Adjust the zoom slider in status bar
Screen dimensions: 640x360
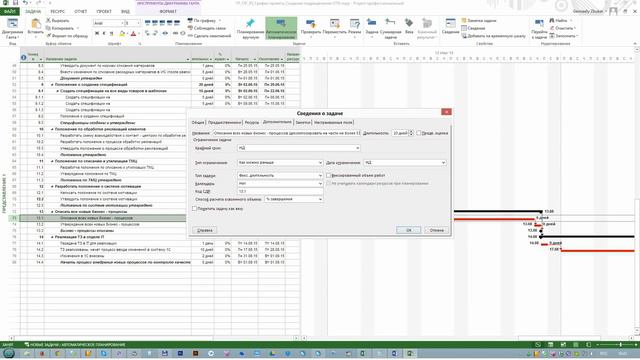click(620, 345)
